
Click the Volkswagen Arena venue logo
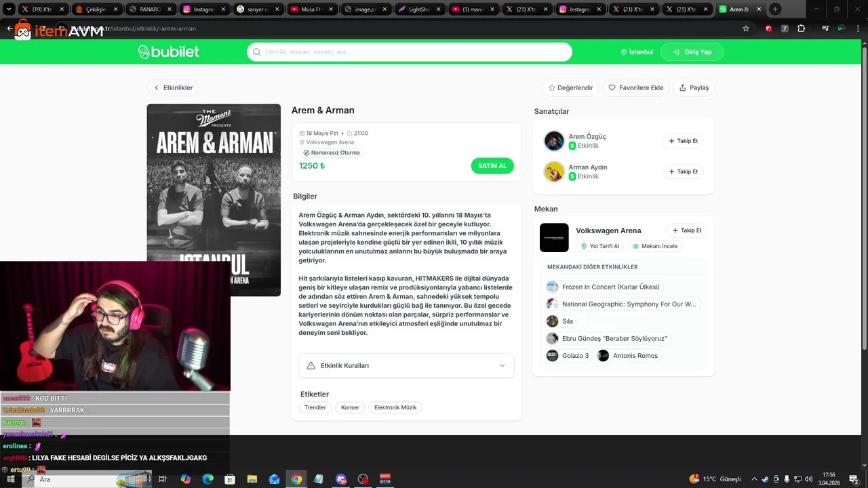point(554,238)
